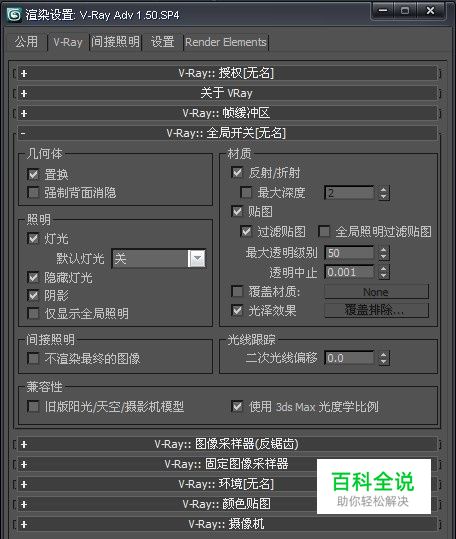The width and height of the screenshot is (456, 539).
Task: Collapse the V-Ray:: 全局开关[无名] rollout
Action: pos(226,133)
